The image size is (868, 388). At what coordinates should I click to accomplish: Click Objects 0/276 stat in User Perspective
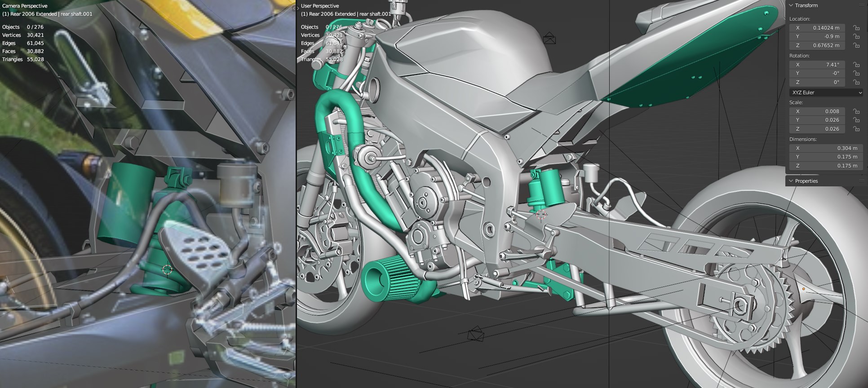coord(322,27)
